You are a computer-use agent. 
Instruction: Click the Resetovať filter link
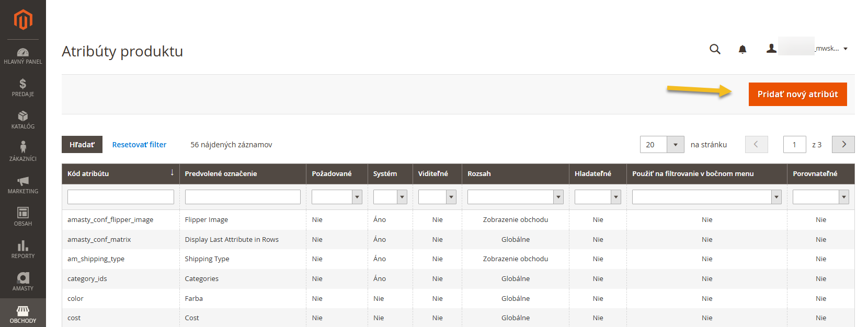click(139, 145)
